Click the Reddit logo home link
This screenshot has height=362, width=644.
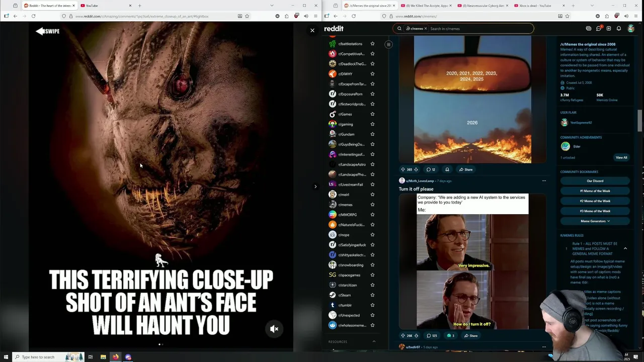coord(334,29)
